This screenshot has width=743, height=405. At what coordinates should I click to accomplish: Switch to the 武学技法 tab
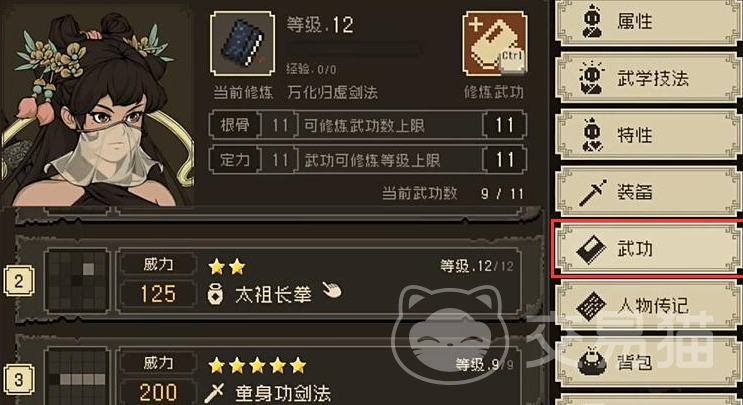648,78
